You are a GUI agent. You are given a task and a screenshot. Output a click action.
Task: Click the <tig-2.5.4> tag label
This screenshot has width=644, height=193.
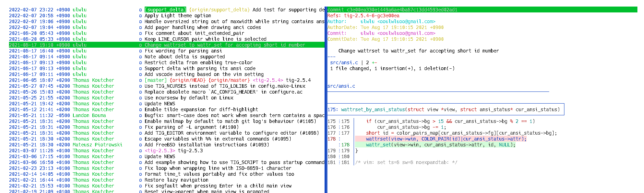pyautogui.click(x=268, y=80)
